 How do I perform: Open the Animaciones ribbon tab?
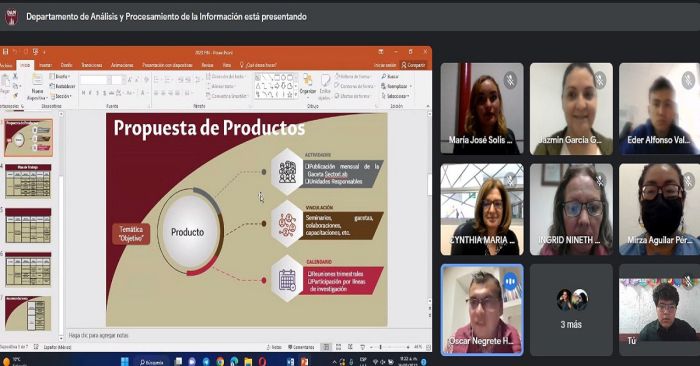(x=122, y=65)
